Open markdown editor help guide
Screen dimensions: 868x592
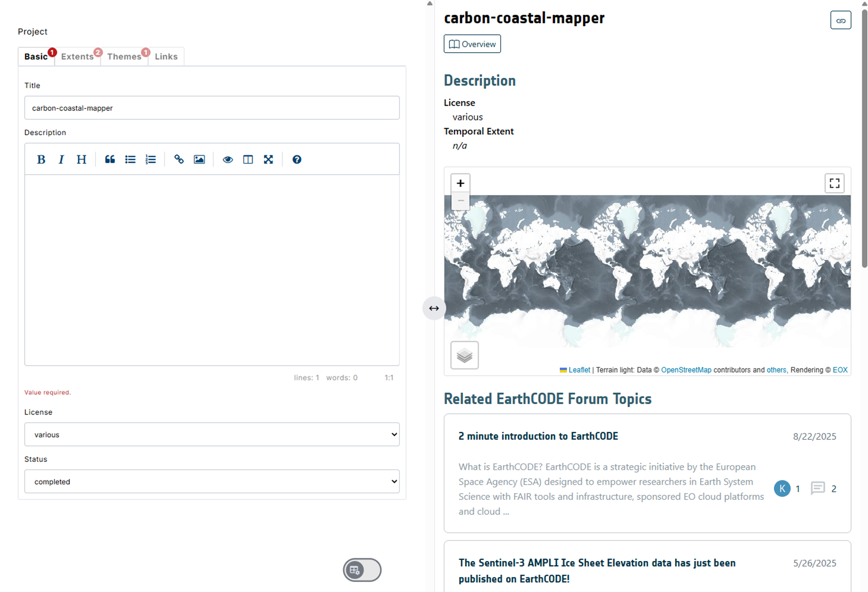click(x=297, y=159)
